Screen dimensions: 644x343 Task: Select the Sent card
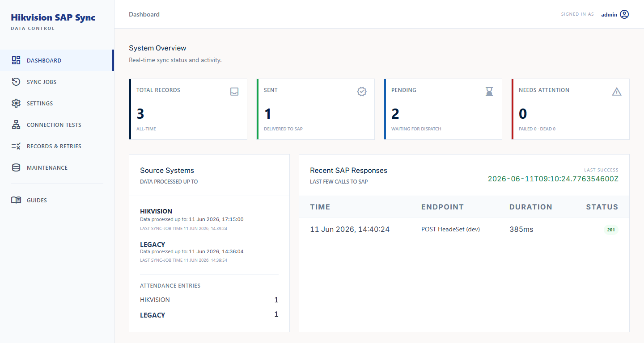316,109
